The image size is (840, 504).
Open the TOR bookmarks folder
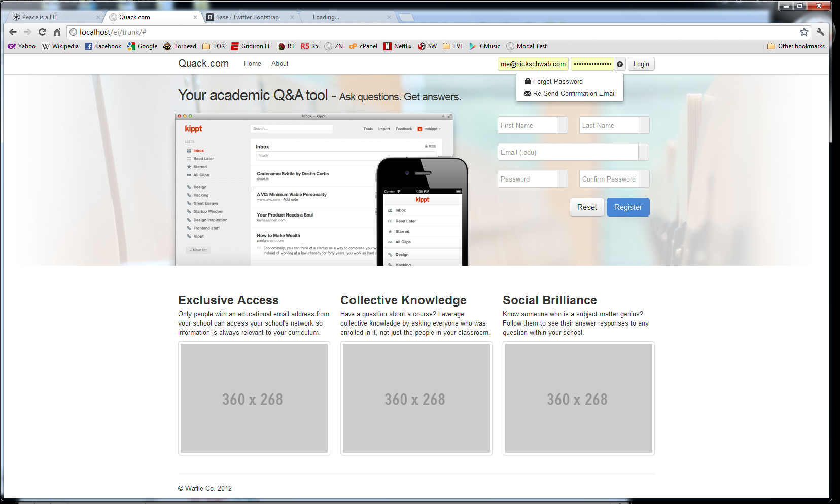(x=214, y=46)
